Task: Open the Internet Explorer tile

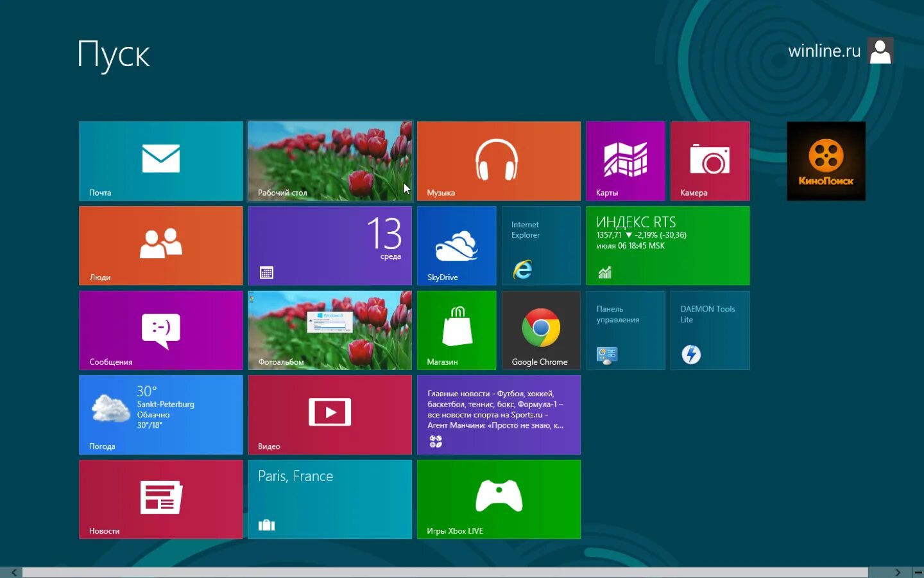Action: (541, 245)
